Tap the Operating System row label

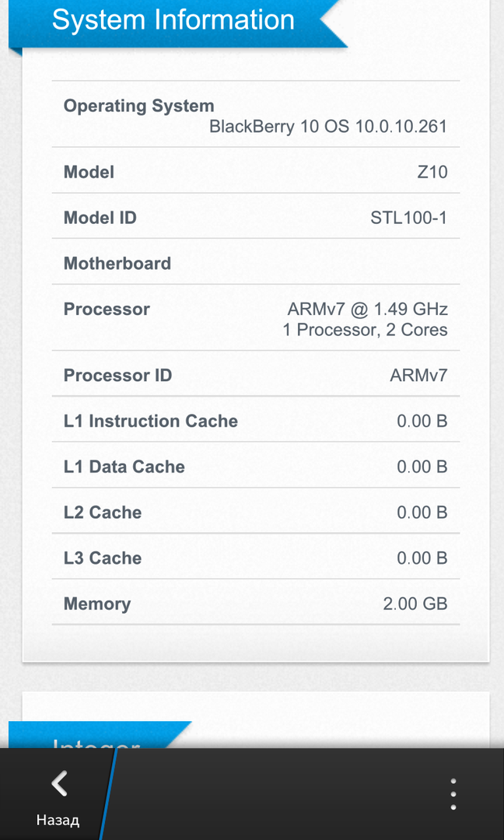click(x=138, y=106)
